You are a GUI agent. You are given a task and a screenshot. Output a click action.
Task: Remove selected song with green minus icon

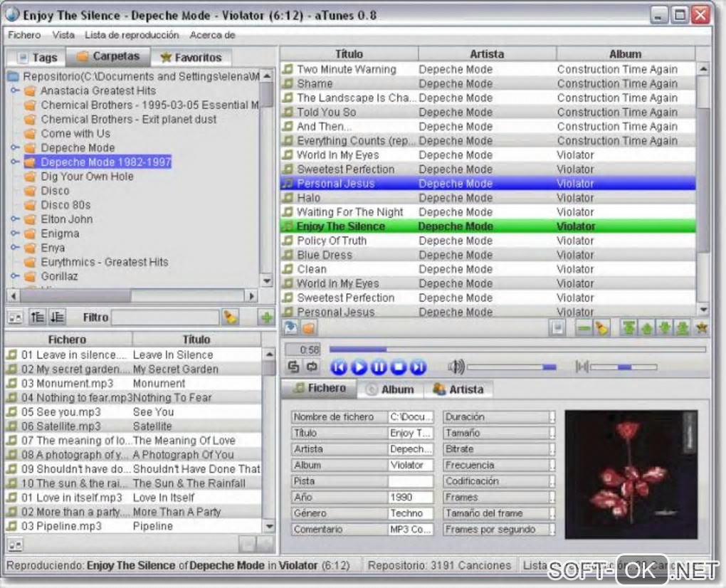click(x=584, y=327)
